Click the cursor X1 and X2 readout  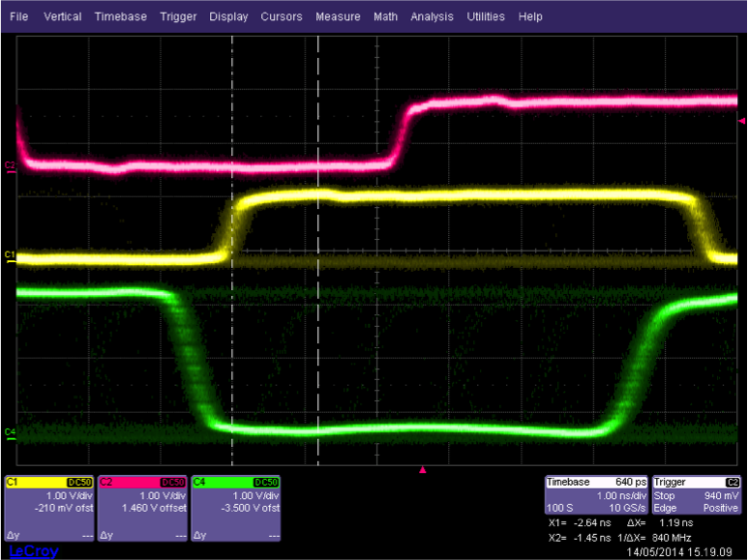click(x=579, y=530)
